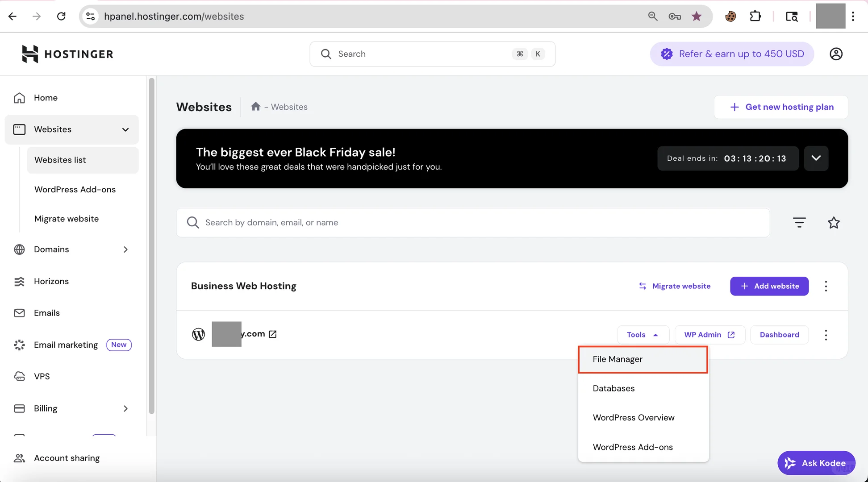Image resolution: width=868 pixels, height=482 pixels.
Task: Expand the Black Friday banner chevron
Action: tap(816, 158)
